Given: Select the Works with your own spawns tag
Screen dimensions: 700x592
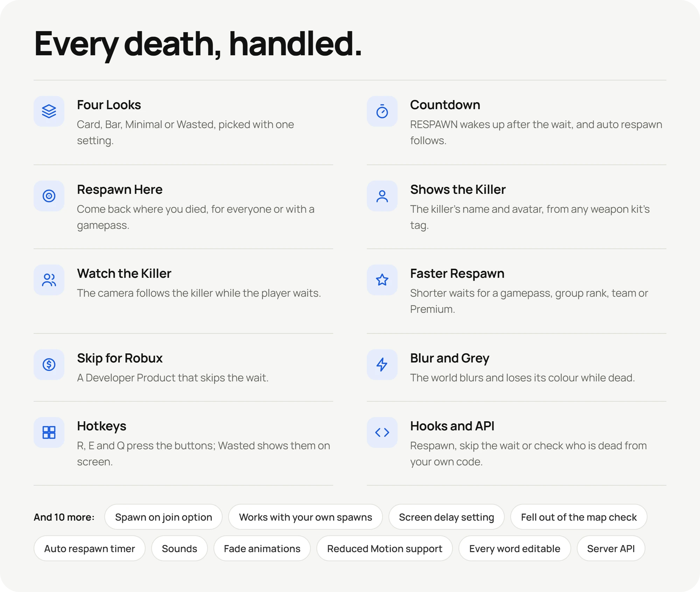Looking at the screenshot, I should click(306, 517).
